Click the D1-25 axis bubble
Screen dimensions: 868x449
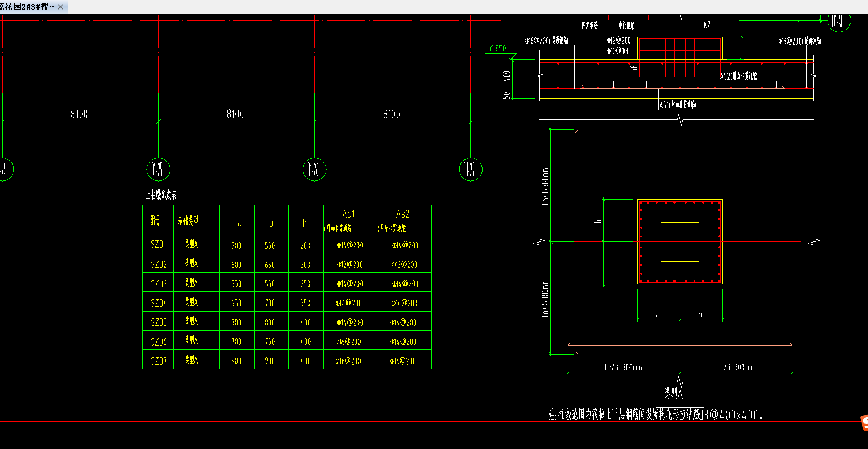[158, 169]
